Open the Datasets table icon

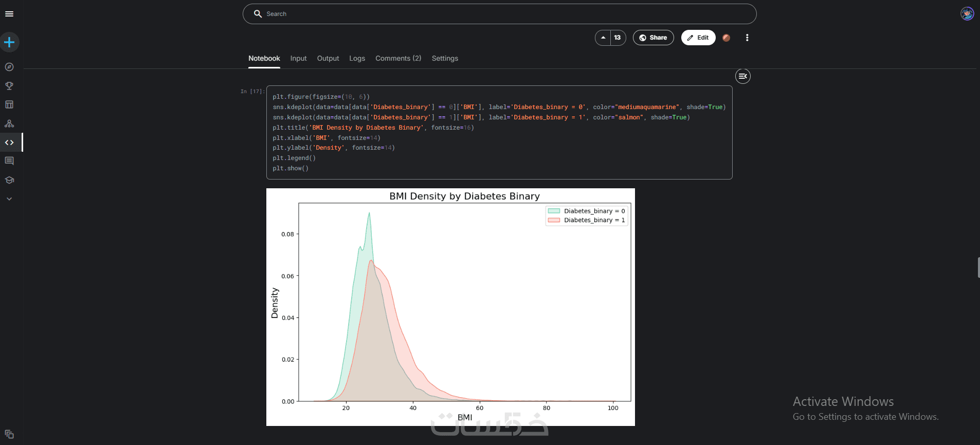(9, 104)
